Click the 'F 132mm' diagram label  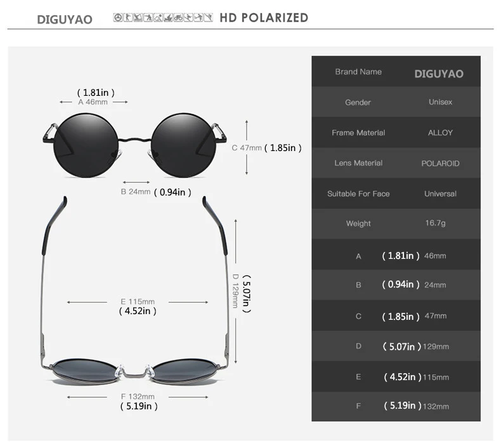tap(138, 397)
